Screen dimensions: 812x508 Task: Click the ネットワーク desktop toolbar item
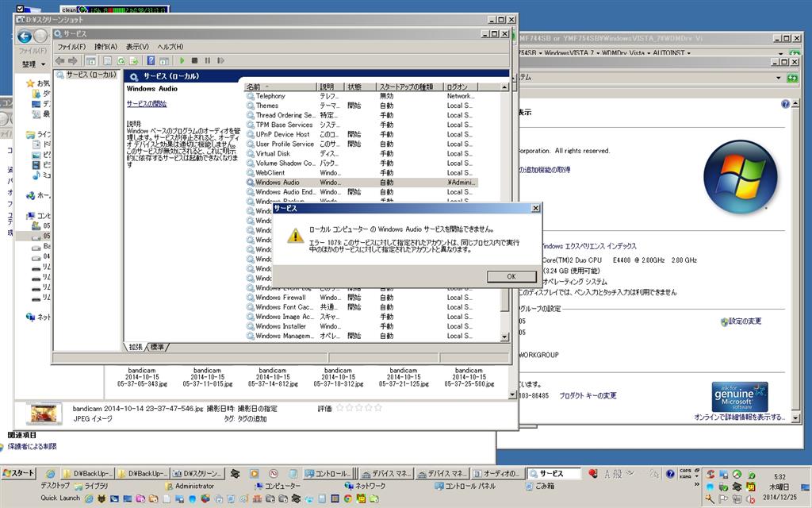(x=365, y=487)
